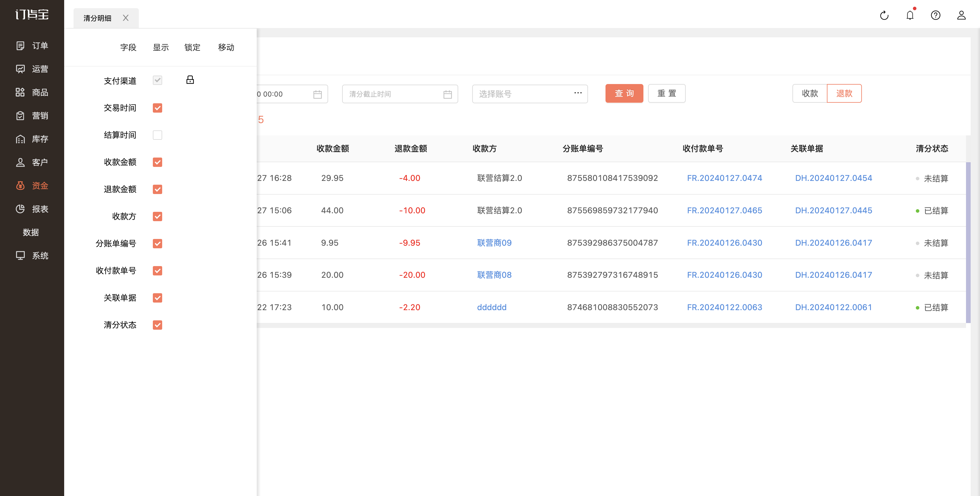The image size is (980, 496).
Task: Open the user profile icon
Action: (961, 15)
